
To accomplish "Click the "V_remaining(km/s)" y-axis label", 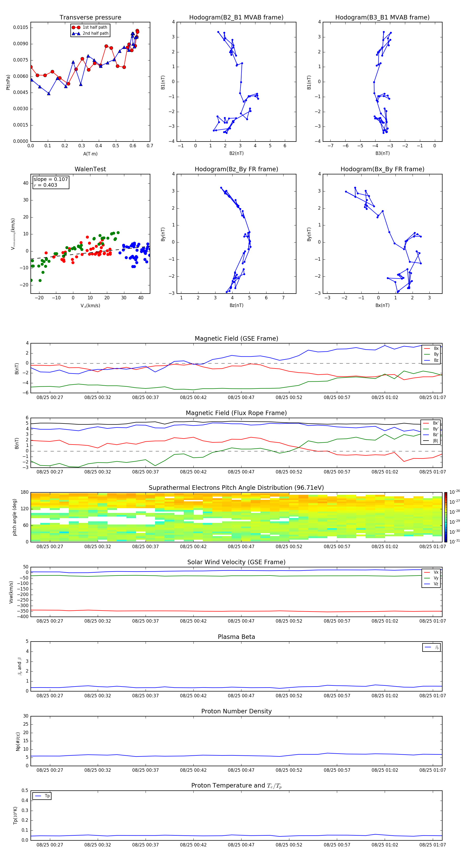I will point(13,234).
